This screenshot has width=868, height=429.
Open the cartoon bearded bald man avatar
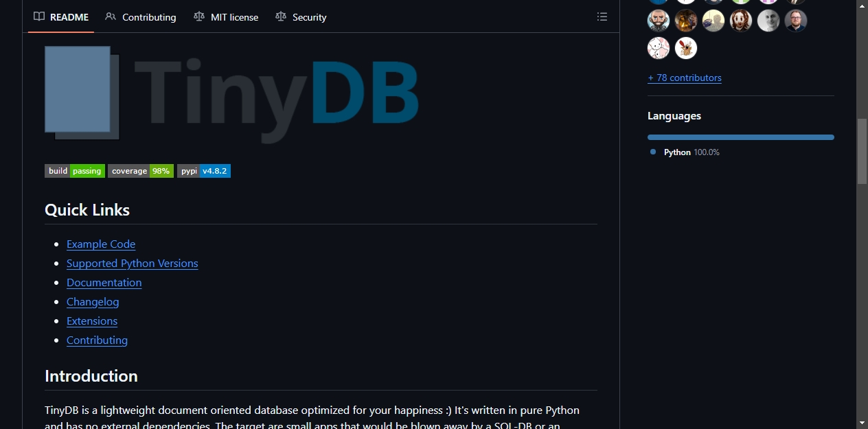[659, 21]
